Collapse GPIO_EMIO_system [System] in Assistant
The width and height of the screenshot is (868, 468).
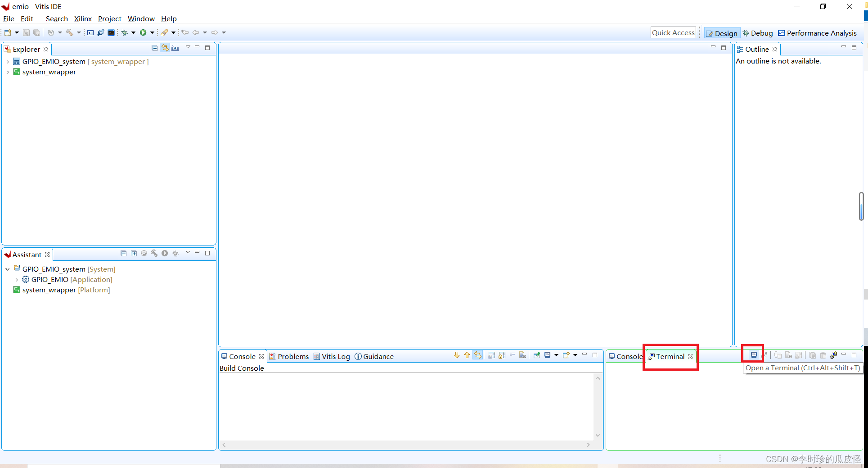[8, 269]
